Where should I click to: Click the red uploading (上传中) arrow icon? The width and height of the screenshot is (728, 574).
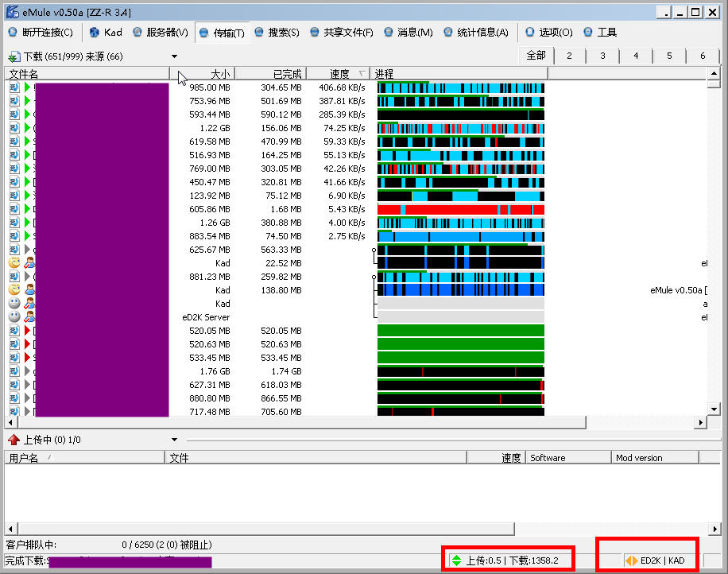[x=14, y=440]
